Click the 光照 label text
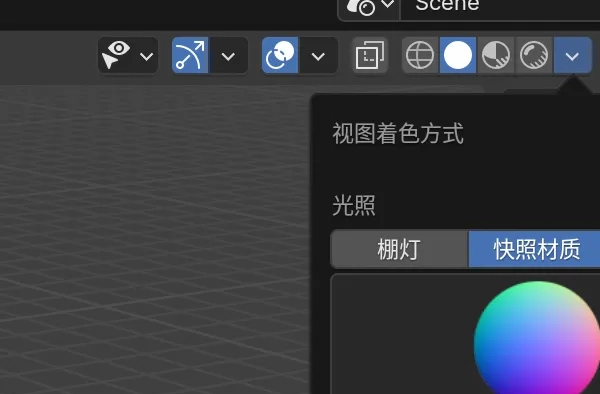 click(354, 205)
